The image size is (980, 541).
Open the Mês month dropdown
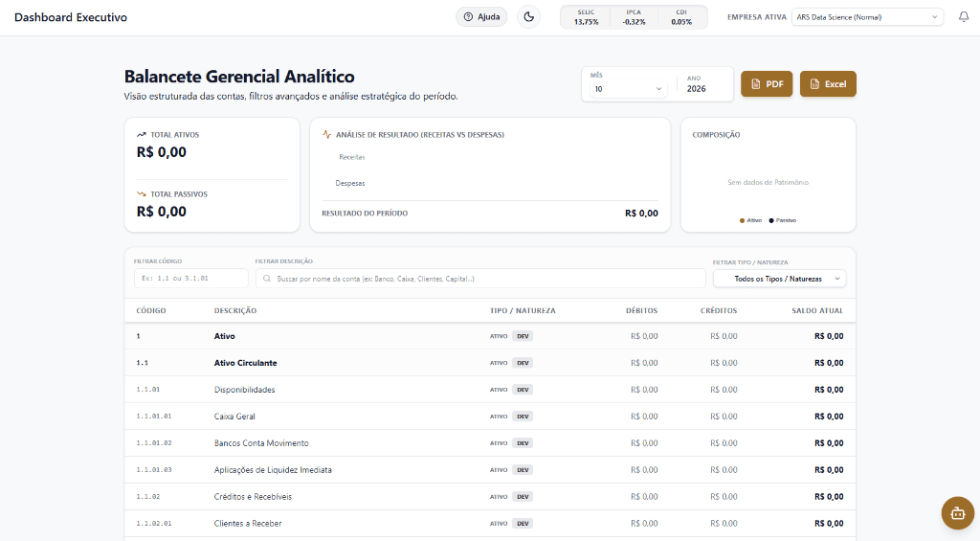[628, 89]
